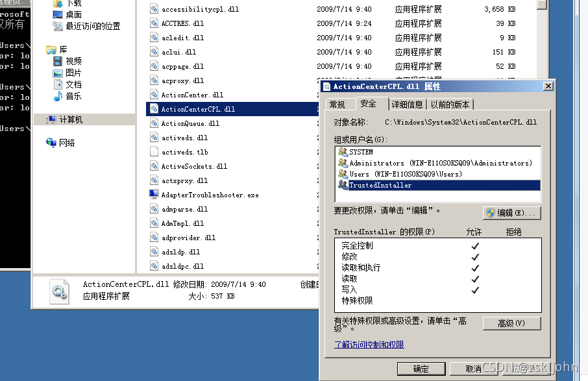588x381 pixels.
Task: Click the acledit.dll file icon
Action: click(x=154, y=37)
